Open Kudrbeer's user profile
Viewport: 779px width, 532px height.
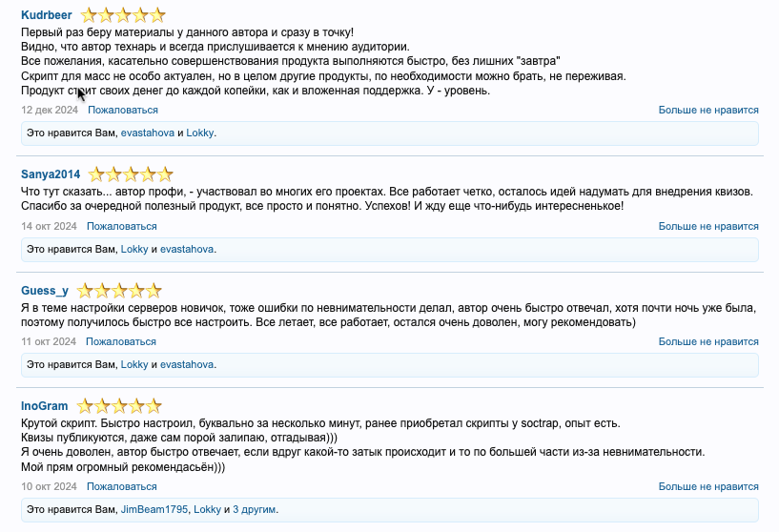[x=47, y=16]
